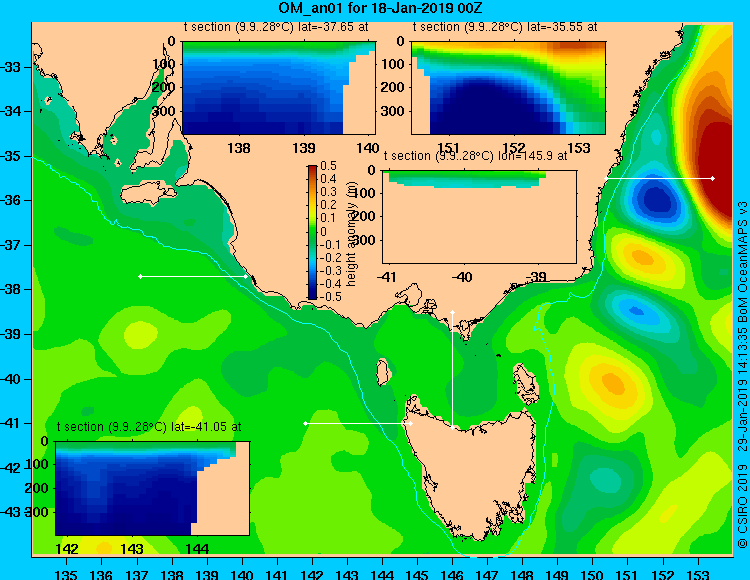
Task: Click the -35 latitude label on main axis
Action: [x=11, y=156]
